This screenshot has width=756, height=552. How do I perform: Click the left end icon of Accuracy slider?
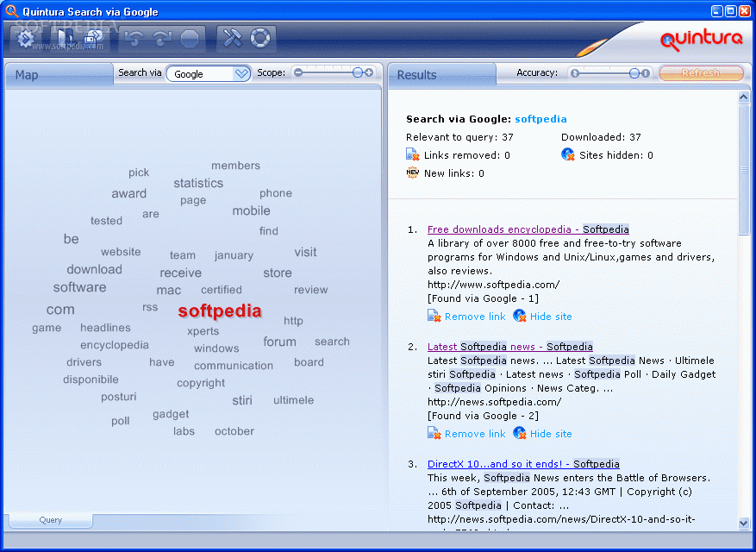[574, 73]
